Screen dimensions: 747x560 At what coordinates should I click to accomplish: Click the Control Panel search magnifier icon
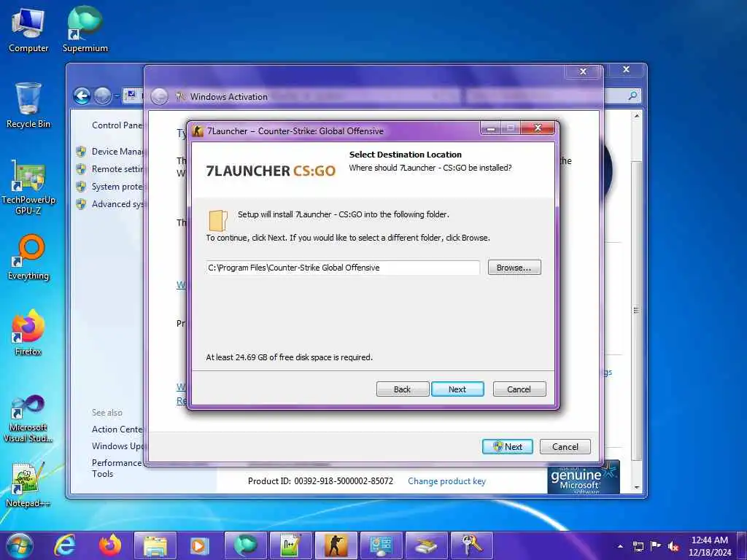coord(632,96)
